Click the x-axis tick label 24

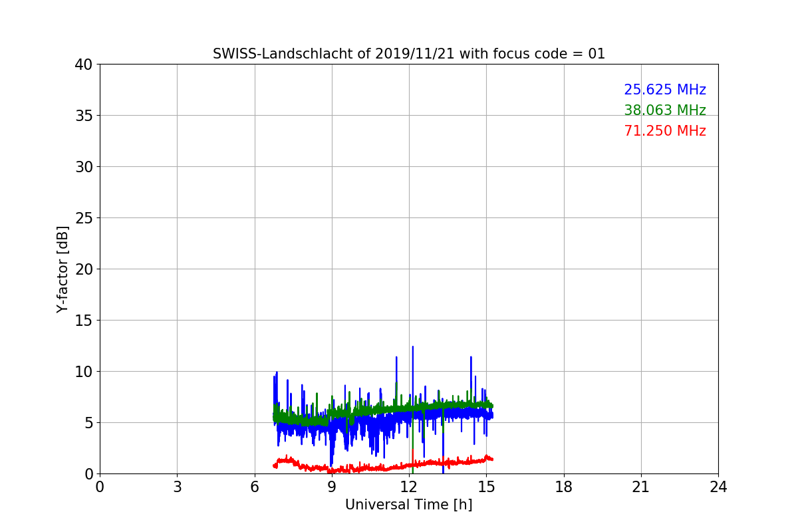tap(718, 487)
